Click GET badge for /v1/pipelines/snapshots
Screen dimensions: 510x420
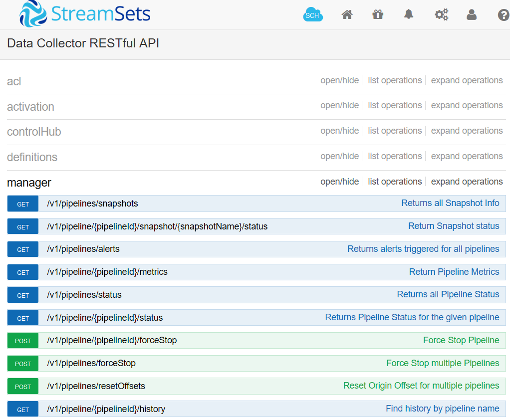(x=23, y=204)
